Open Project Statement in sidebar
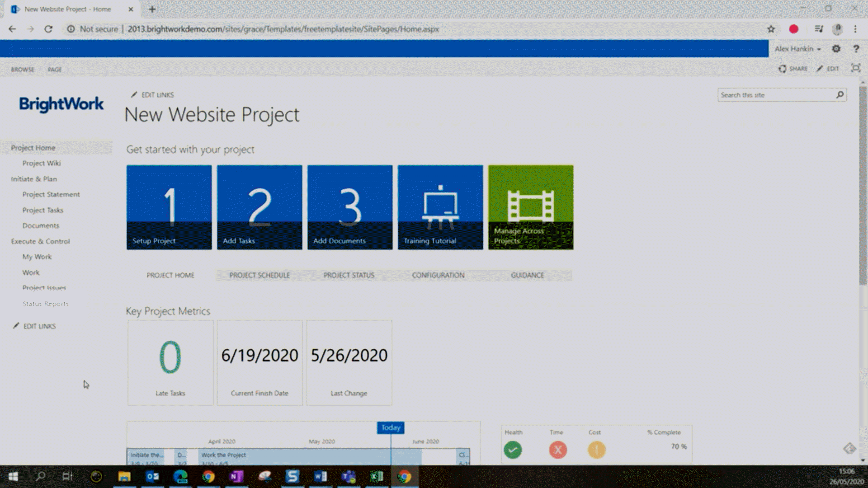This screenshot has height=488, width=868. click(51, 194)
